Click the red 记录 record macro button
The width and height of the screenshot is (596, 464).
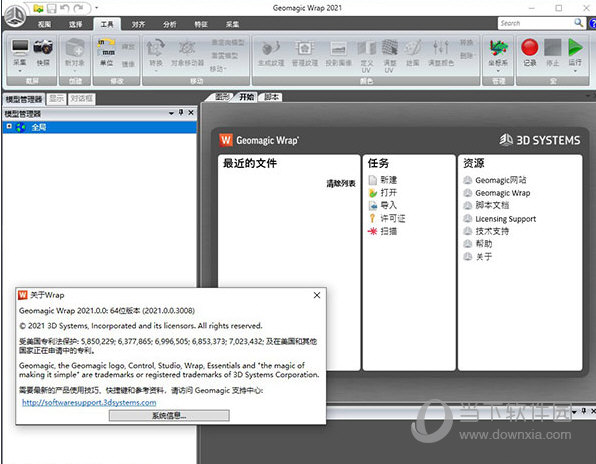[529, 47]
